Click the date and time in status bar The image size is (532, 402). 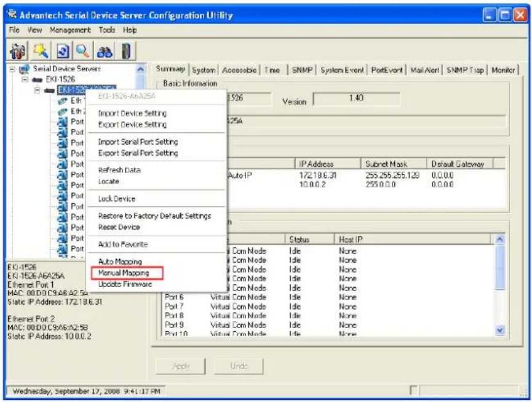[86, 391]
